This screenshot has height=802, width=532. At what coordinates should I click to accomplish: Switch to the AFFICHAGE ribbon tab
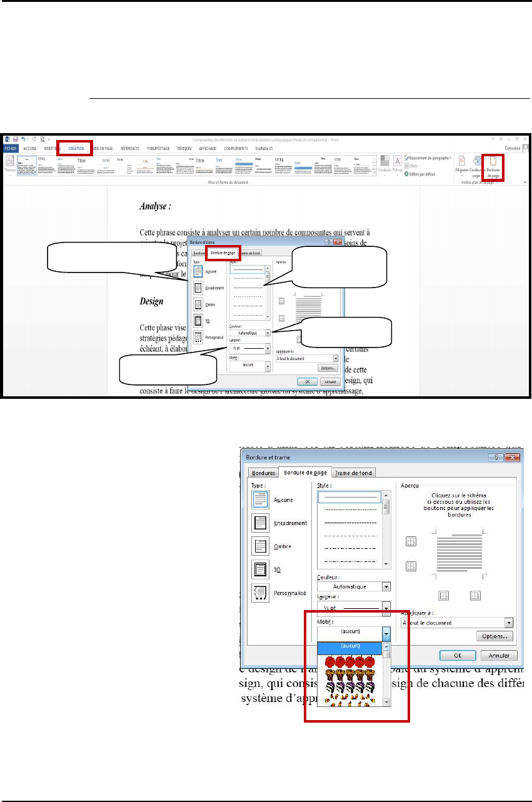[x=208, y=149]
